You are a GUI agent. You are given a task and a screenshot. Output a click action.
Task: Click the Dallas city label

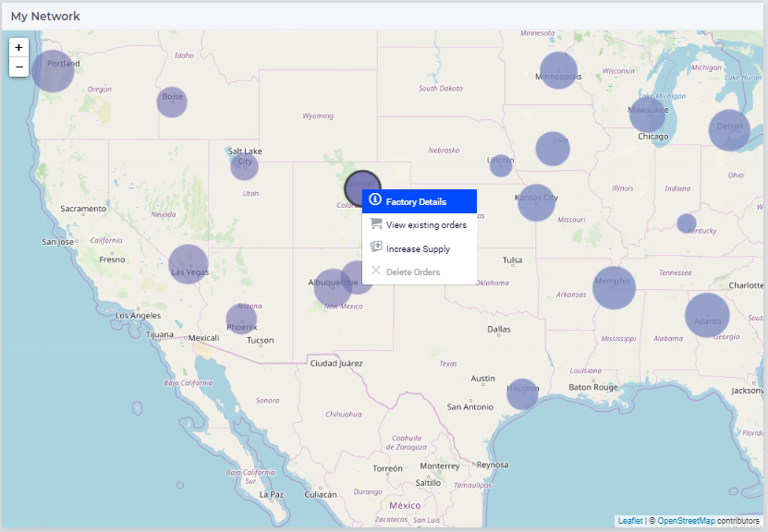pos(499,330)
